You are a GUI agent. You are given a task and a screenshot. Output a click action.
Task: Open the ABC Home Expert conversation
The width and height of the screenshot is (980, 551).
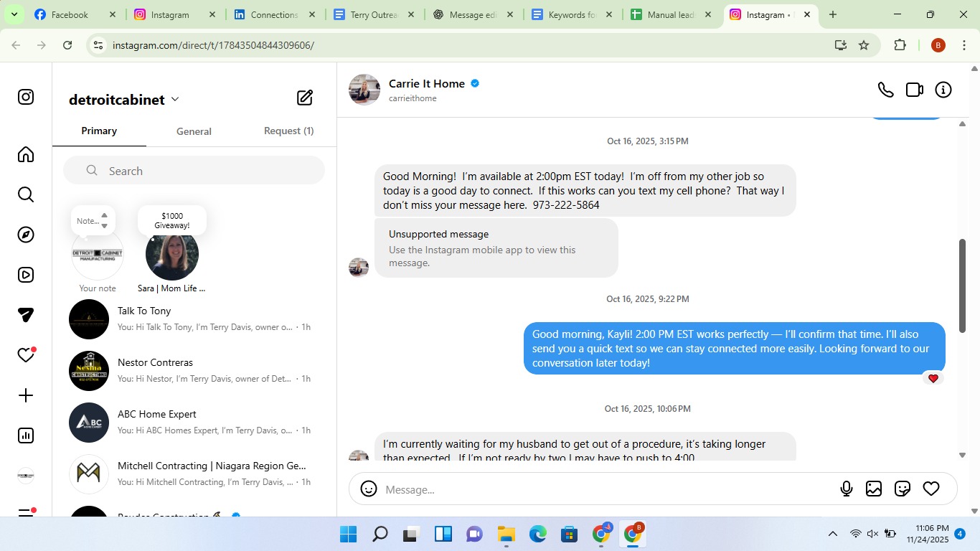coord(194,423)
